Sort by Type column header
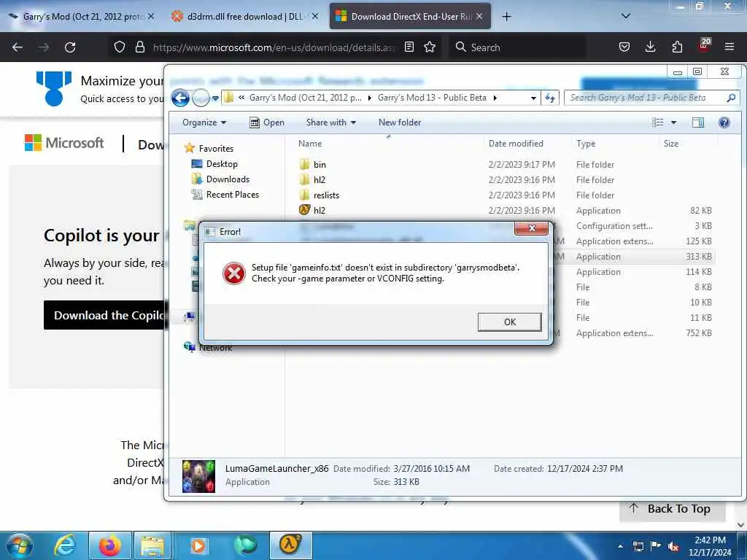The width and height of the screenshot is (747, 560). coord(586,144)
